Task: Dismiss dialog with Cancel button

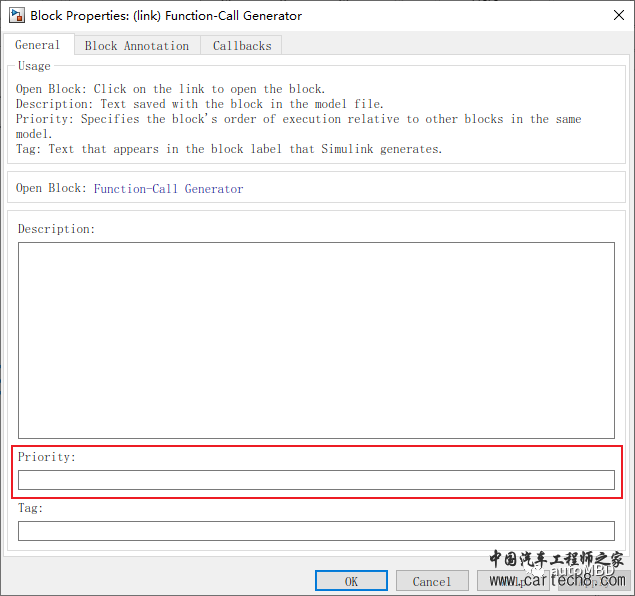Action: (432, 581)
